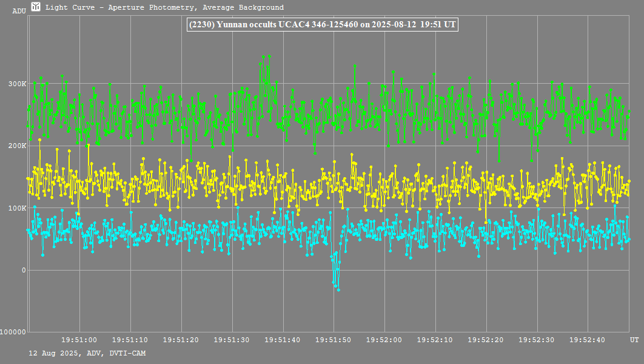
Task: Click the 19:51:00 time axis label
Action: tap(80, 340)
